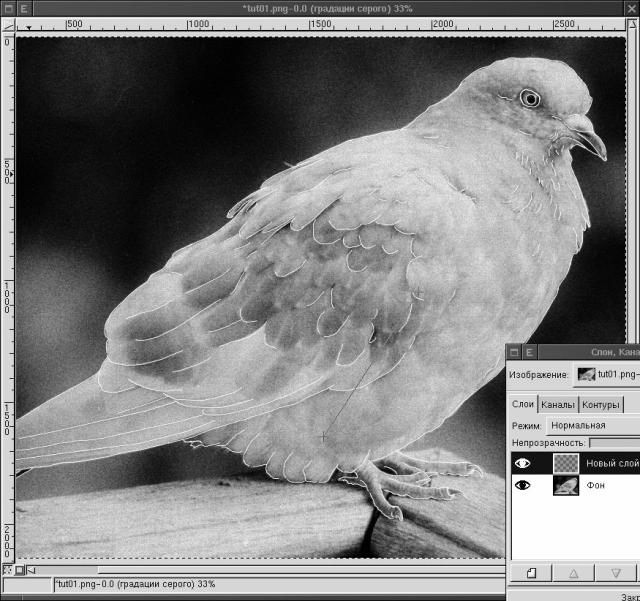Open the image menu via ruler corner triangle
The height and width of the screenshot is (601, 640).
[x=8, y=27]
